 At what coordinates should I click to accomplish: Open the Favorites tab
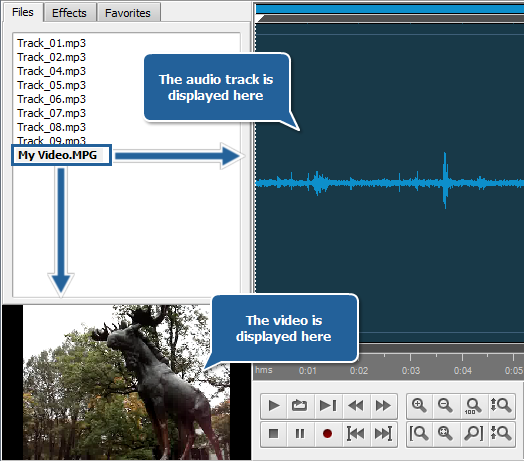coord(128,13)
